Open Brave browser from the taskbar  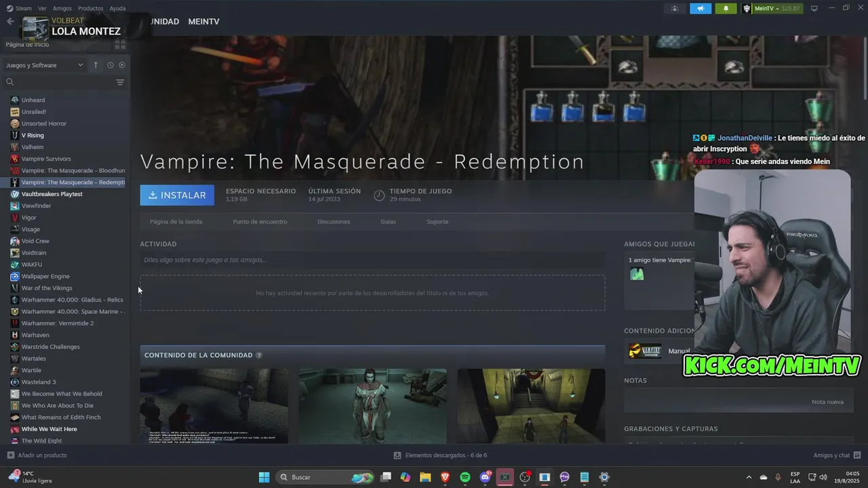446,477
